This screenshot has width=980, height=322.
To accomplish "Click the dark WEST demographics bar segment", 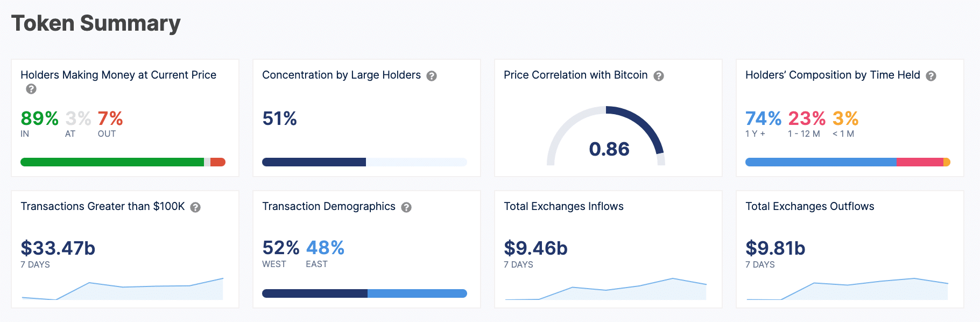I will [315, 293].
